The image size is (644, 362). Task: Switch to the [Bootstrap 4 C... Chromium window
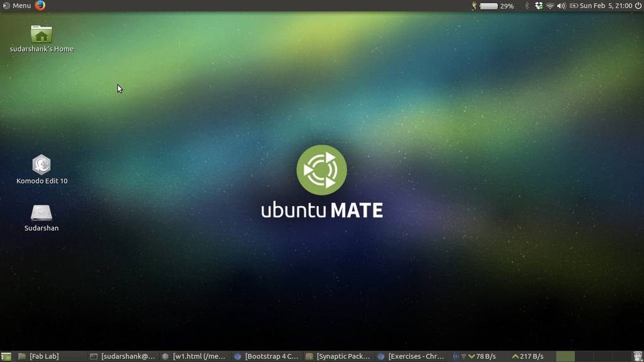coord(267,356)
